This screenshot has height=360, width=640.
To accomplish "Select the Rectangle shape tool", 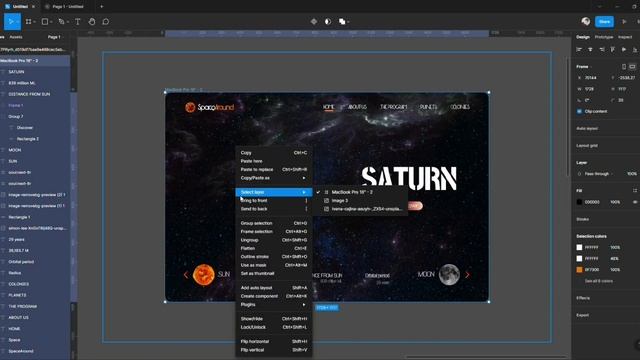I will tap(45, 22).
